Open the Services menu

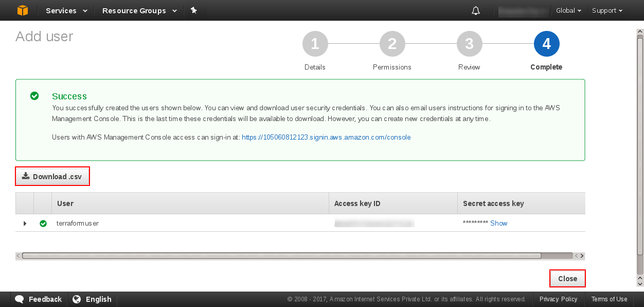tap(66, 11)
